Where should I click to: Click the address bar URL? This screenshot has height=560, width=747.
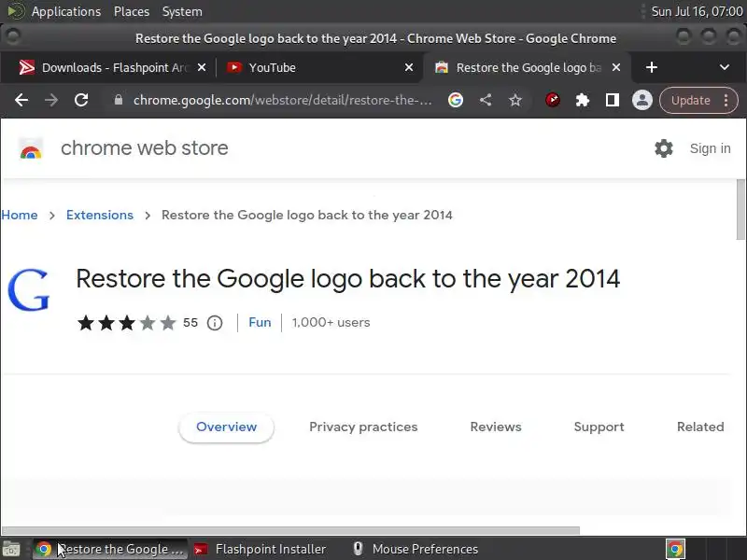tap(283, 100)
